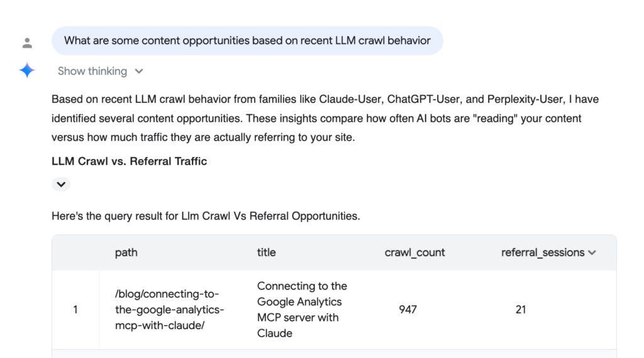Click the referral_sessions column header
644x358 pixels.
tap(543, 252)
